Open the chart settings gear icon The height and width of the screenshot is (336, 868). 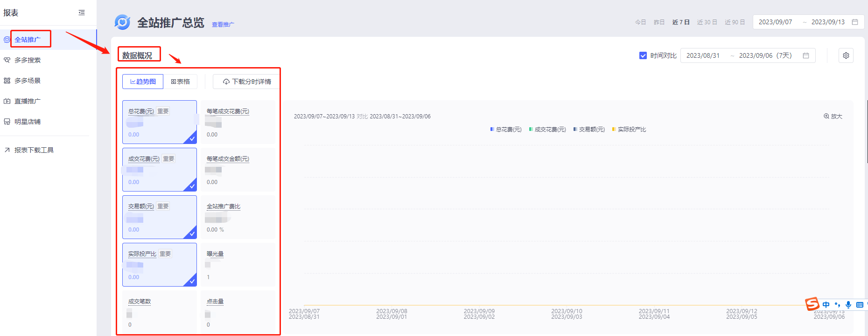846,55
